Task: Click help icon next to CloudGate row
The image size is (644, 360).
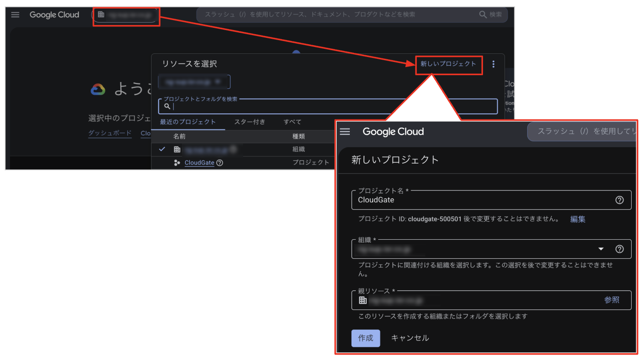Action: coord(219,163)
